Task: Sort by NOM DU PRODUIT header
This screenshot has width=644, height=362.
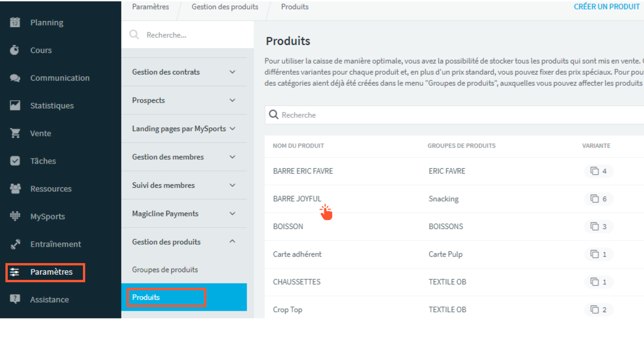Action: [x=299, y=146]
